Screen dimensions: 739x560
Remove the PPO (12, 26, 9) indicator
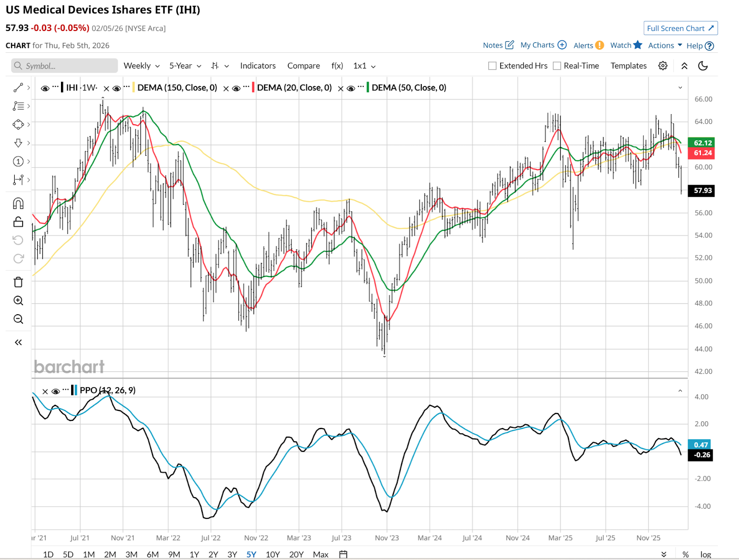[x=45, y=391]
